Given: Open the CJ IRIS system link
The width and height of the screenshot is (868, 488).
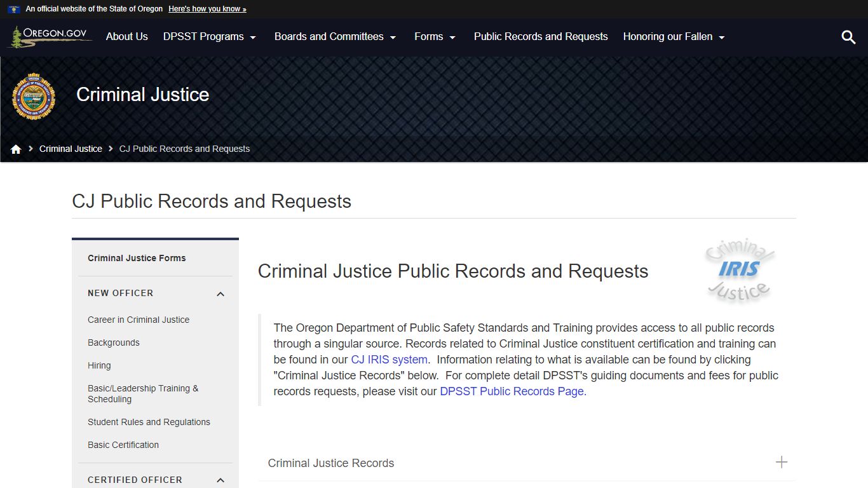Looking at the screenshot, I should 389,360.
